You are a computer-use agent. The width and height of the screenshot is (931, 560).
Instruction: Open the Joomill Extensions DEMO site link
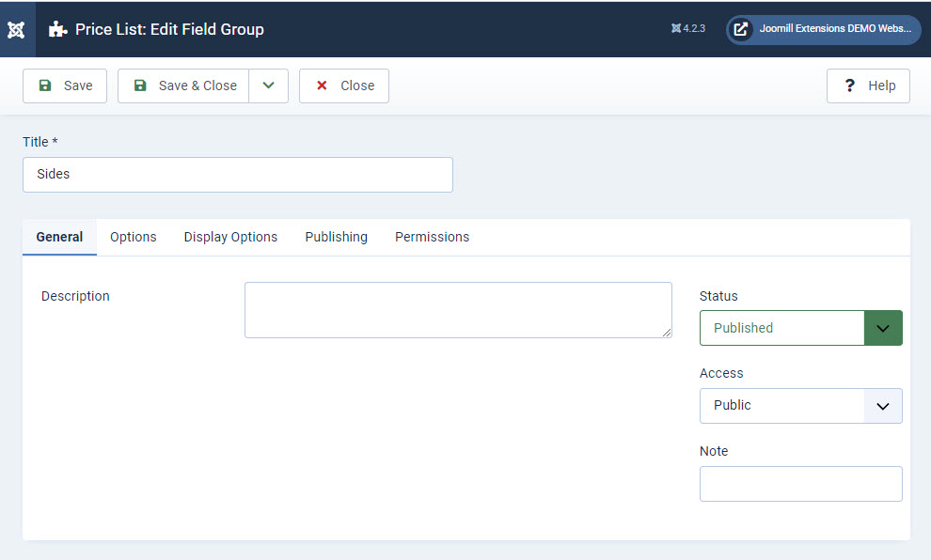pos(824,29)
